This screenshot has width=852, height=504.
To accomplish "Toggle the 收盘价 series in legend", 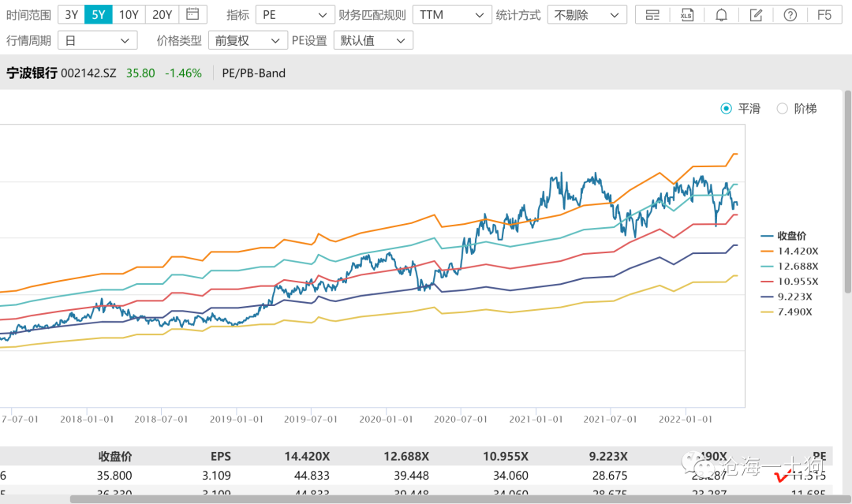I will tap(791, 236).
